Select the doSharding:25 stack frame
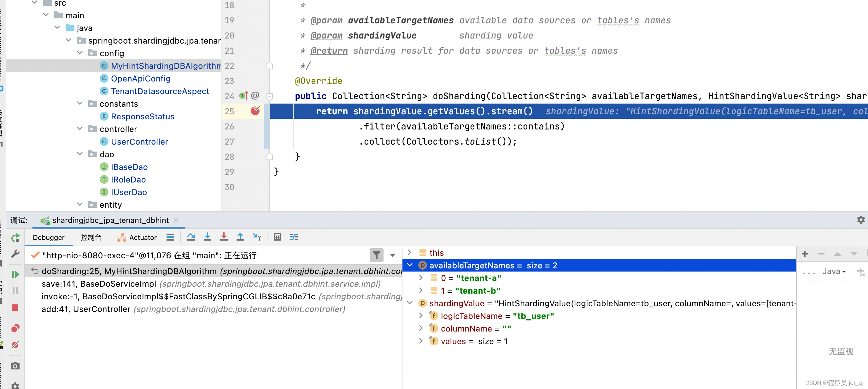 [214, 271]
